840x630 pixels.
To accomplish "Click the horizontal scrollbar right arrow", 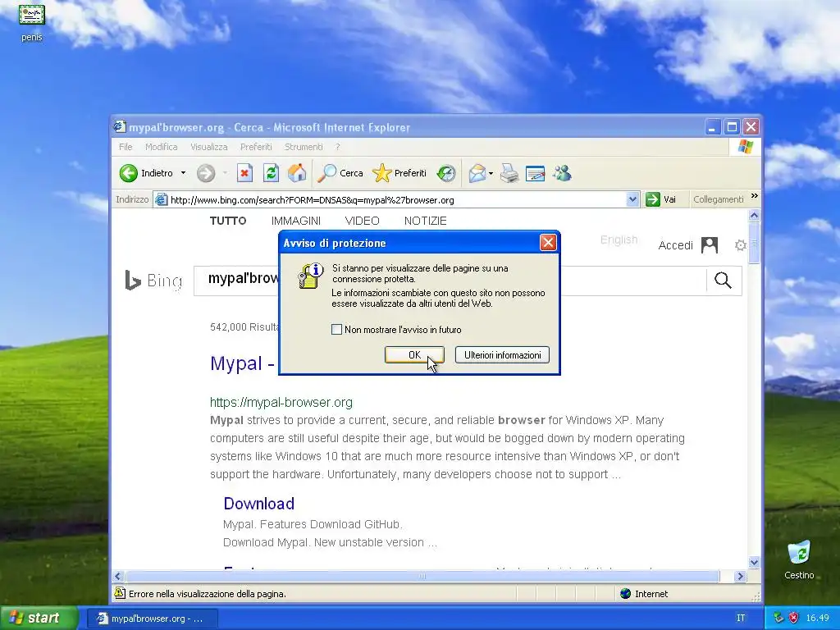I will (741, 577).
